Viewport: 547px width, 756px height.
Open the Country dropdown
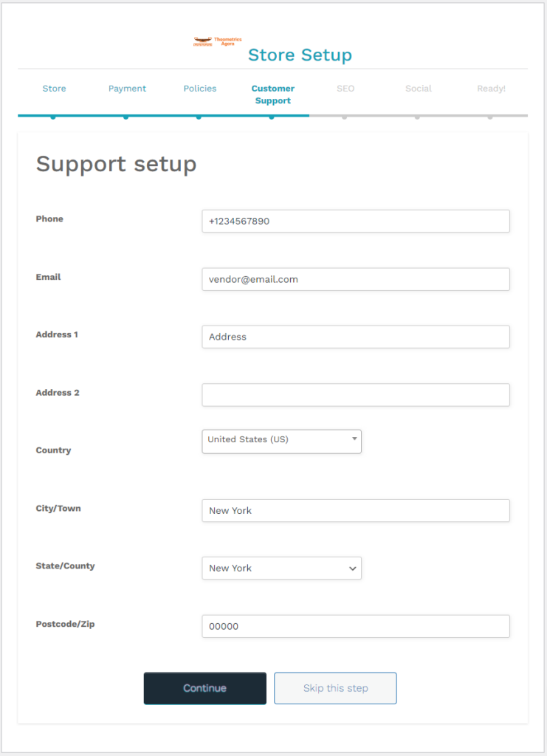(281, 441)
